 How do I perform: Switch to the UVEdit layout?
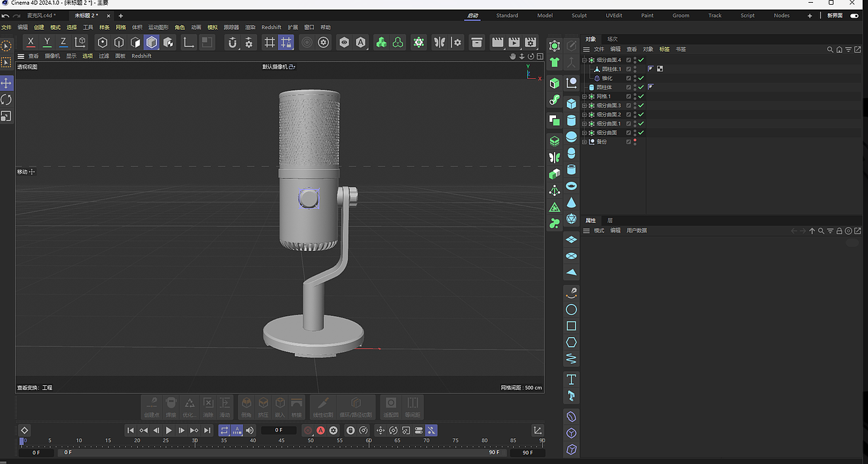pos(614,15)
